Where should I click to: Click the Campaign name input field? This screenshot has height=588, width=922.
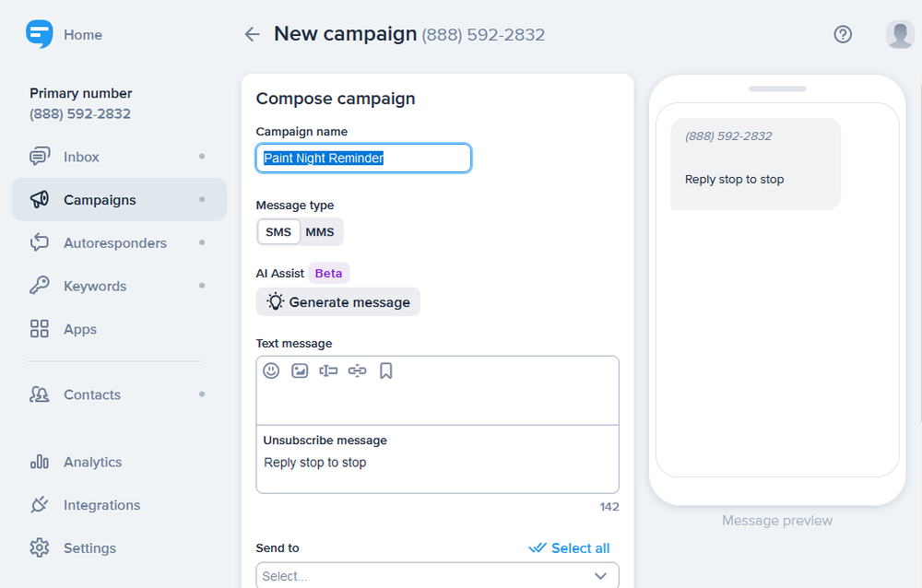click(x=363, y=158)
